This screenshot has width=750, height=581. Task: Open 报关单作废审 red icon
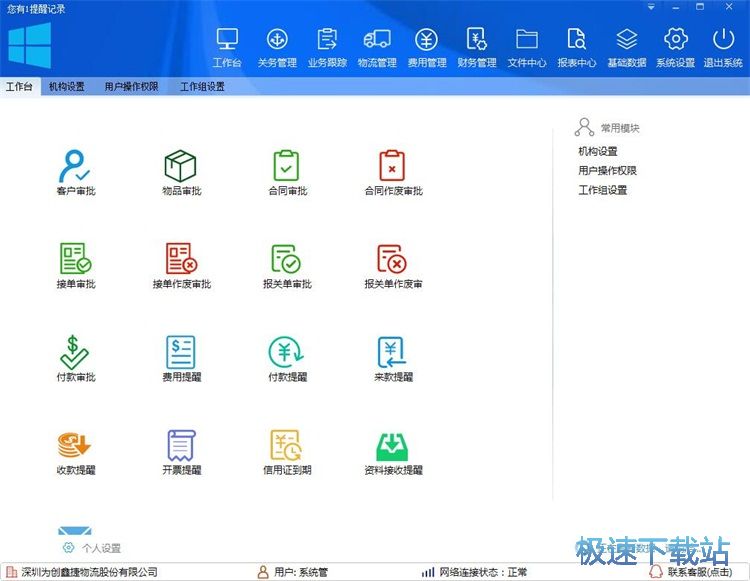(x=392, y=259)
